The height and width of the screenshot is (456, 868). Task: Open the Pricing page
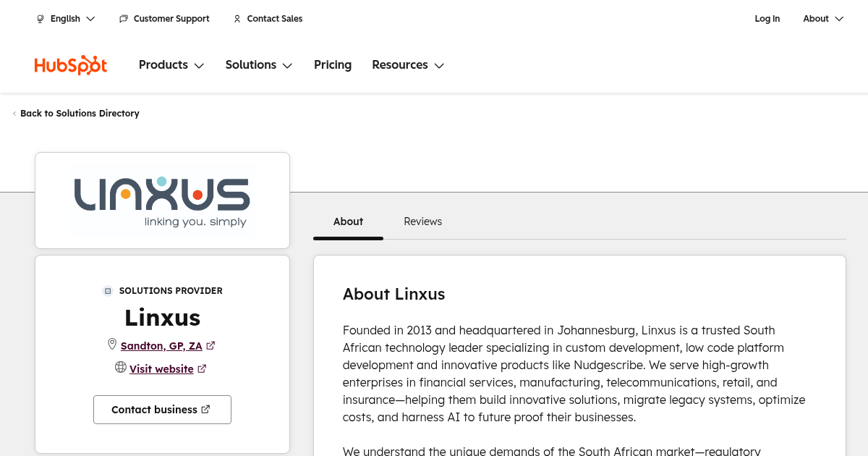pyautogui.click(x=333, y=65)
